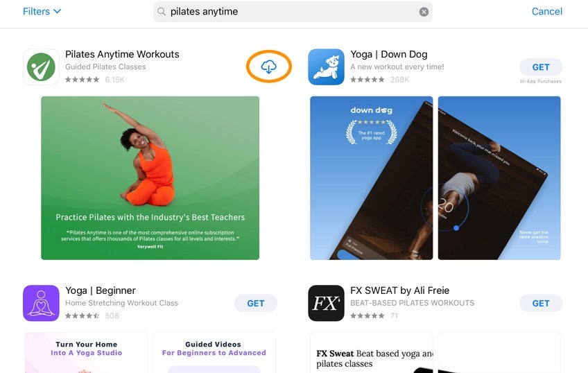Cancel the current search
The width and height of the screenshot is (588, 373).
(x=546, y=11)
